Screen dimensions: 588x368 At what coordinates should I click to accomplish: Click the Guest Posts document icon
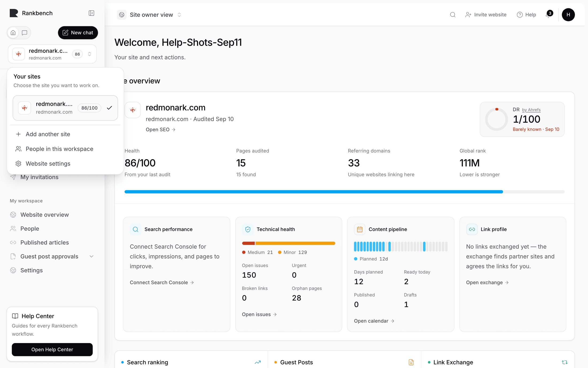click(x=411, y=362)
